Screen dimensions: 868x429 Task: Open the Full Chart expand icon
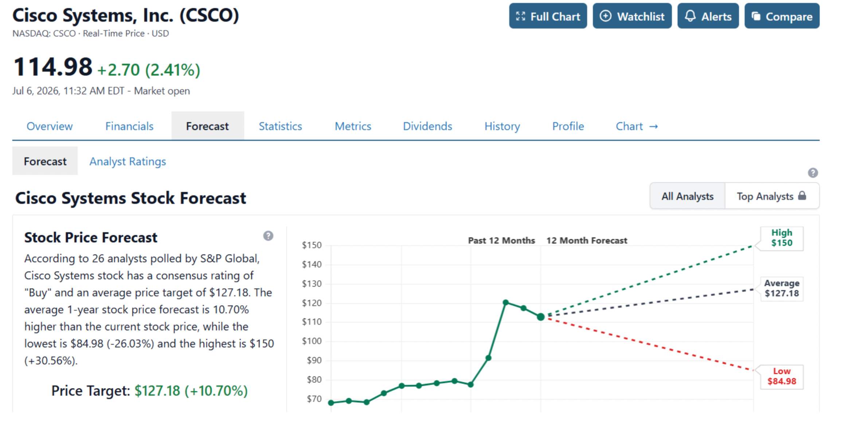[520, 16]
